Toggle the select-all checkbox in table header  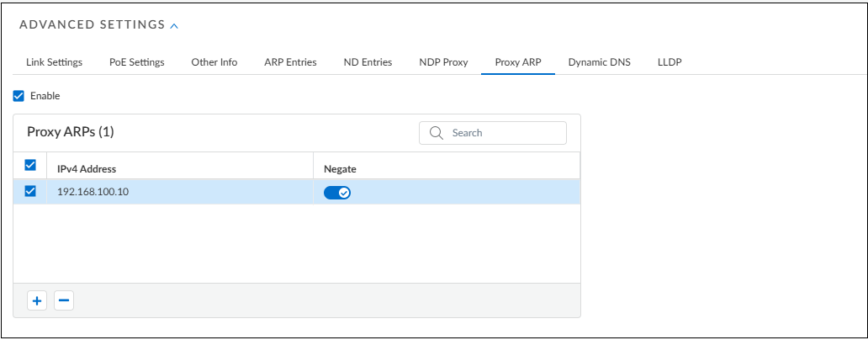[30, 165]
